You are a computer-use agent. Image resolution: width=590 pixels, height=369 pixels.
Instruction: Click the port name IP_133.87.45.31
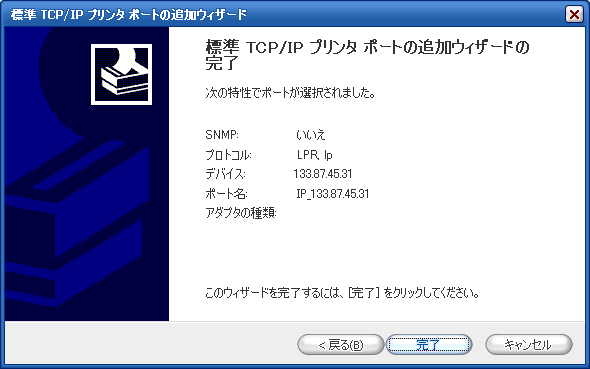click(x=333, y=194)
